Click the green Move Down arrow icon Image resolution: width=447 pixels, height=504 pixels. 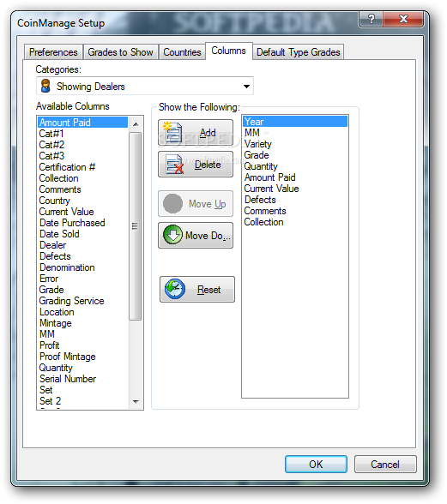click(x=172, y=235)
